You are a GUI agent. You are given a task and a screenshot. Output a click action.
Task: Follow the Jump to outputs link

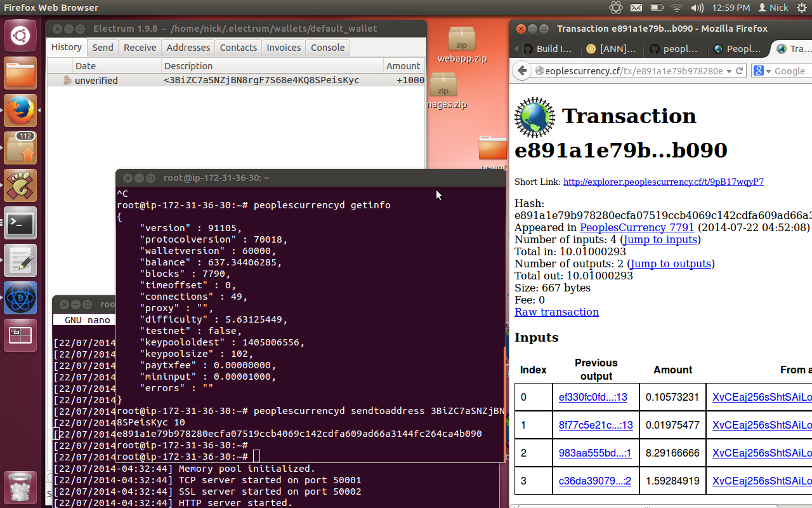tap(670, 264)
